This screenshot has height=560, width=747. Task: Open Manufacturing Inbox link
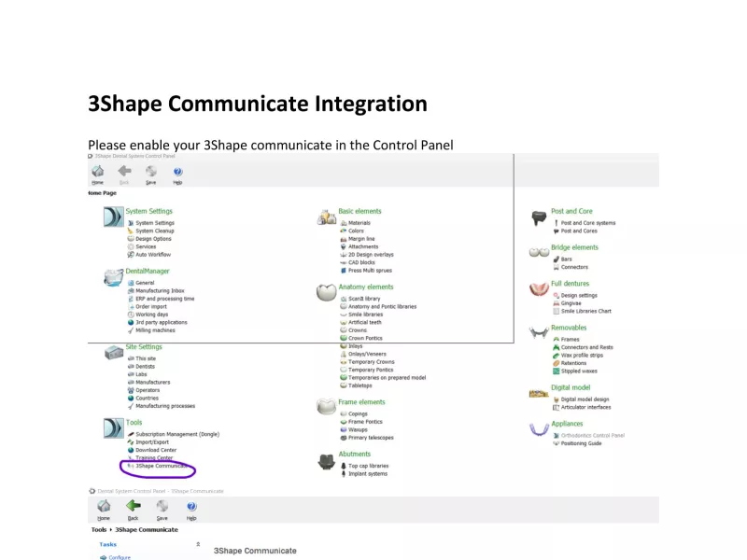point(160,290)
